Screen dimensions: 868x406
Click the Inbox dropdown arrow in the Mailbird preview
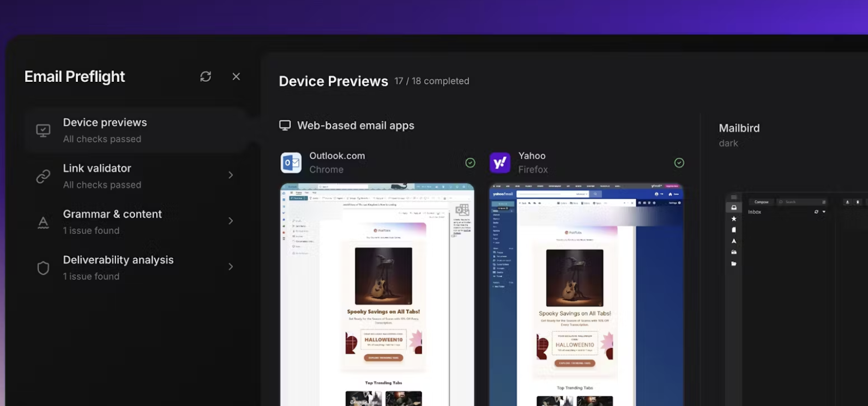824,212
